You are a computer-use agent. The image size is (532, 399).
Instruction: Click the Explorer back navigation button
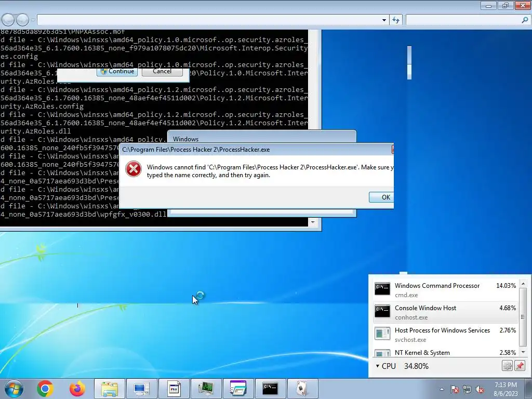tap(8, 20)
